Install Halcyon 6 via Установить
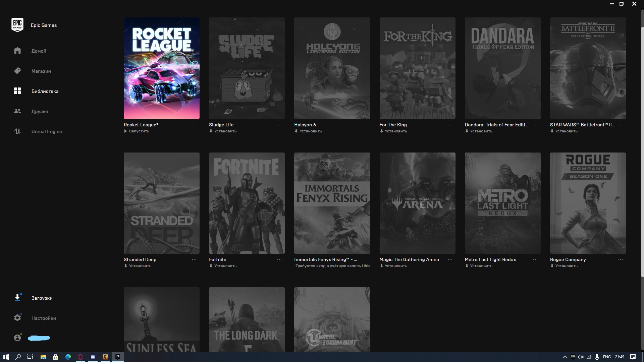 click(308, 131)
